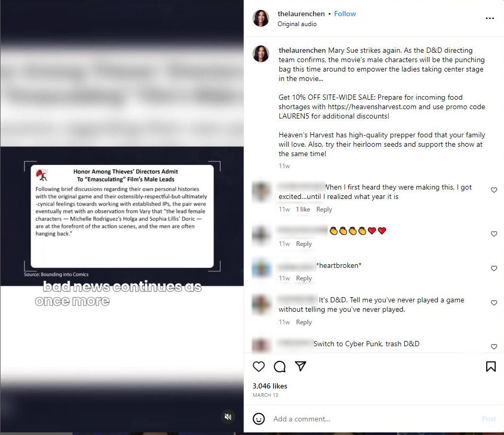Click the Add a comment field
The image size is (504, 435).
point(373,419)
